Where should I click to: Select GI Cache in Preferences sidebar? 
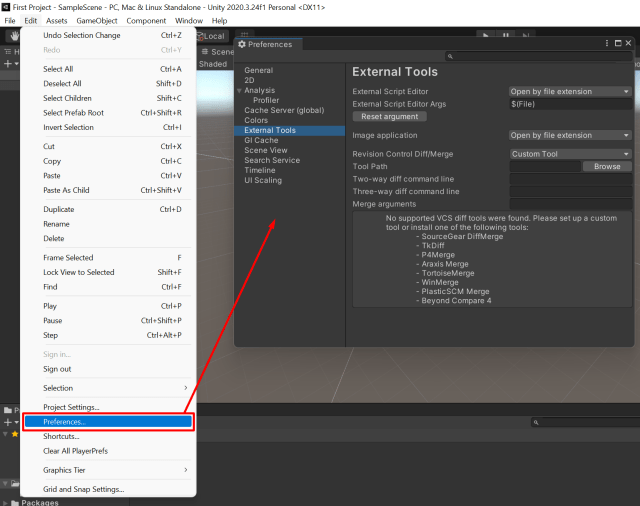(x=261, y=140)
